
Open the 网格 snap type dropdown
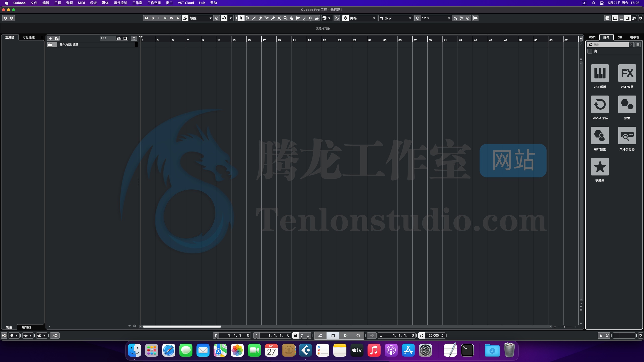[x=363, y=18]
